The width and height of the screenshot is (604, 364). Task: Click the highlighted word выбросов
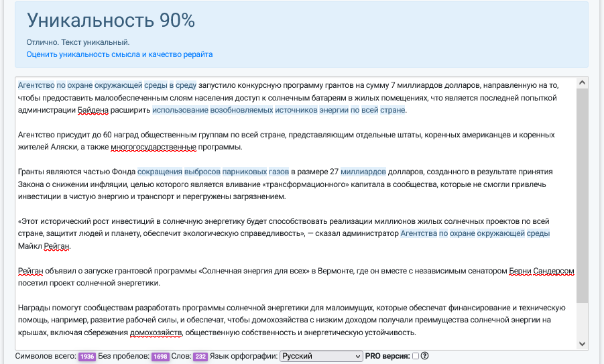pyautogui.click(x=202, y=172)
